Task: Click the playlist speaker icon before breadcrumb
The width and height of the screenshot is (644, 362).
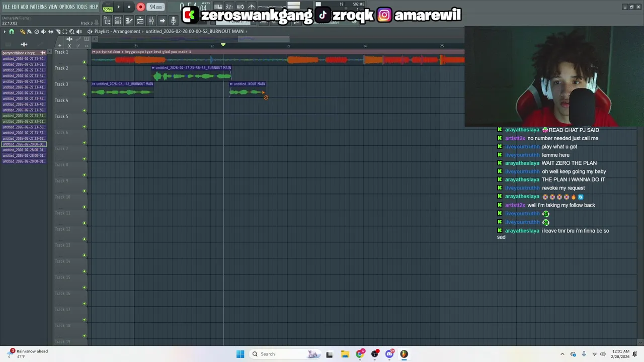Action: click(90, 32)
